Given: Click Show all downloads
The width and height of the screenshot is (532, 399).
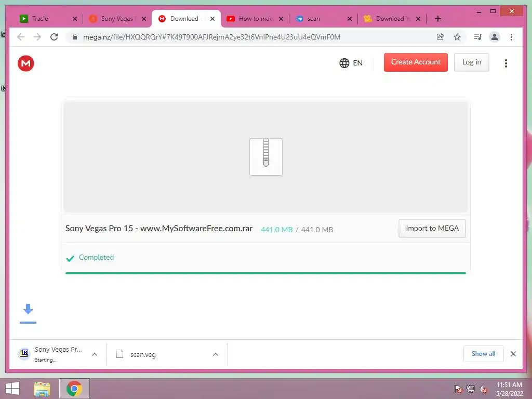Looking at the screenshot, I should (x=484, y=354).
